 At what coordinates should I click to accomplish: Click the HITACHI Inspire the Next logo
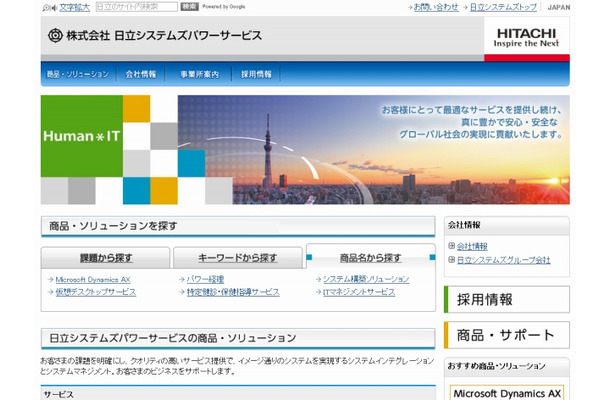527,38
